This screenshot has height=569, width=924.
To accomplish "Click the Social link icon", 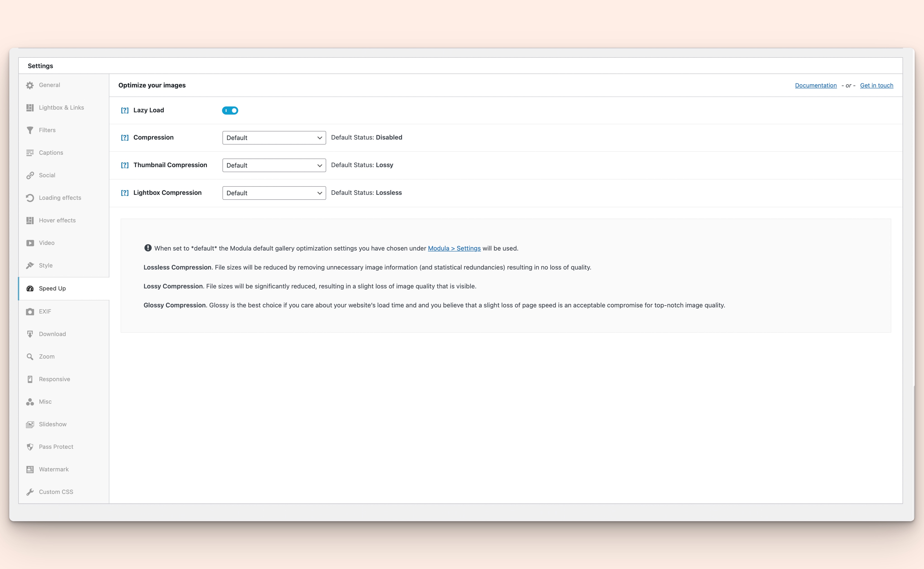I will point(30,175).
